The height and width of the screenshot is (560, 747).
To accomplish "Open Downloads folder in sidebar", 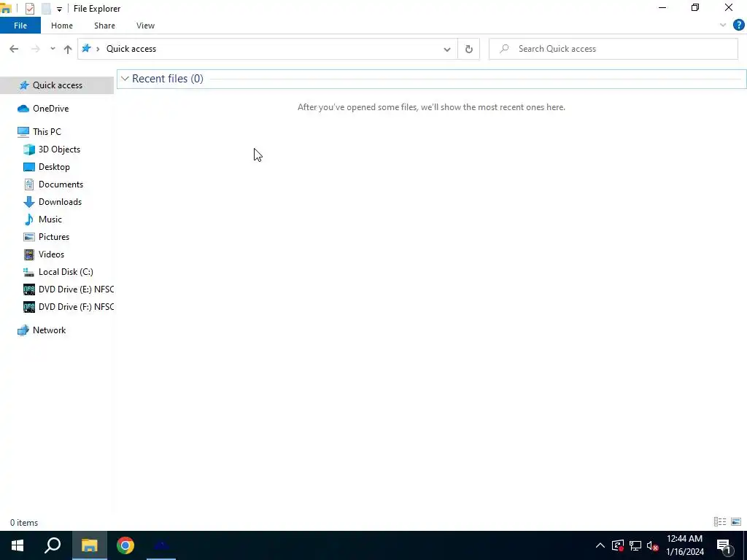I will [x=60, y=202].
